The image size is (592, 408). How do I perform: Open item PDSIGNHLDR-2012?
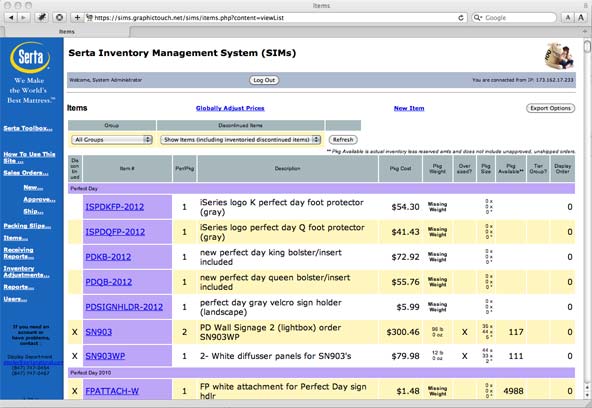click(x=124, y=307)
